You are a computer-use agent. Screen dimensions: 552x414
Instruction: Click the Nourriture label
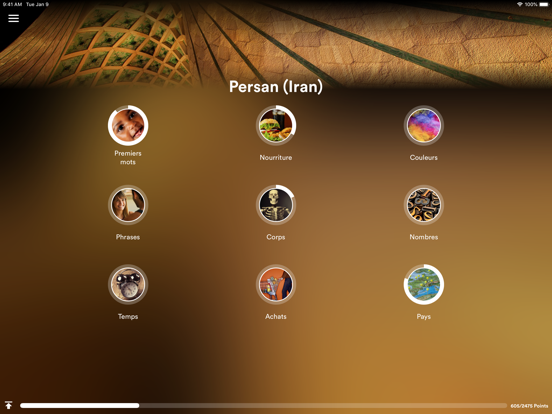[276, 158]
